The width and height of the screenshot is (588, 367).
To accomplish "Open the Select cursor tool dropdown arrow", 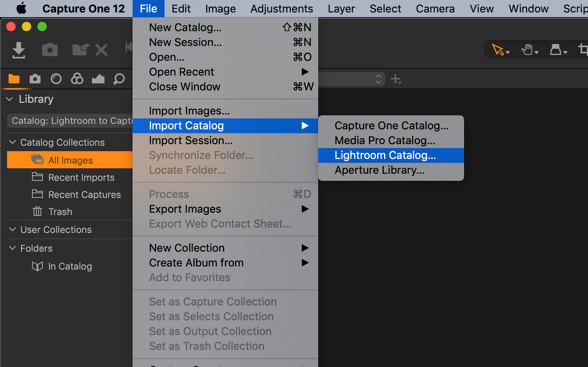I will 508,52.
